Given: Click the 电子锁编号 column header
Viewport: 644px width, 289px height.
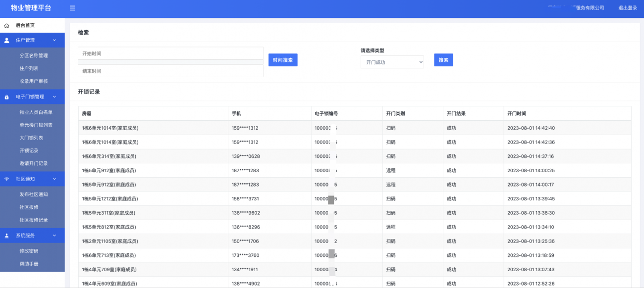Looking at the screenshot, I should pyautogui.click(x=347, y=113).
